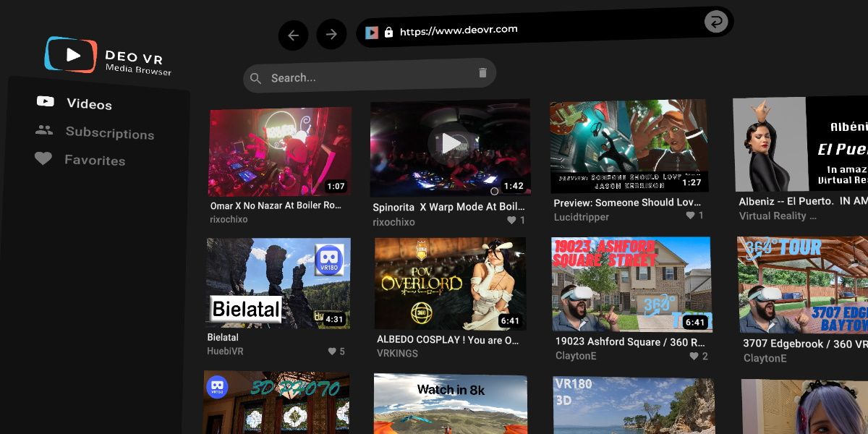Click into the Search... field
The height and width of the screenshot is (434, 868).
click(x=369, y=76)
